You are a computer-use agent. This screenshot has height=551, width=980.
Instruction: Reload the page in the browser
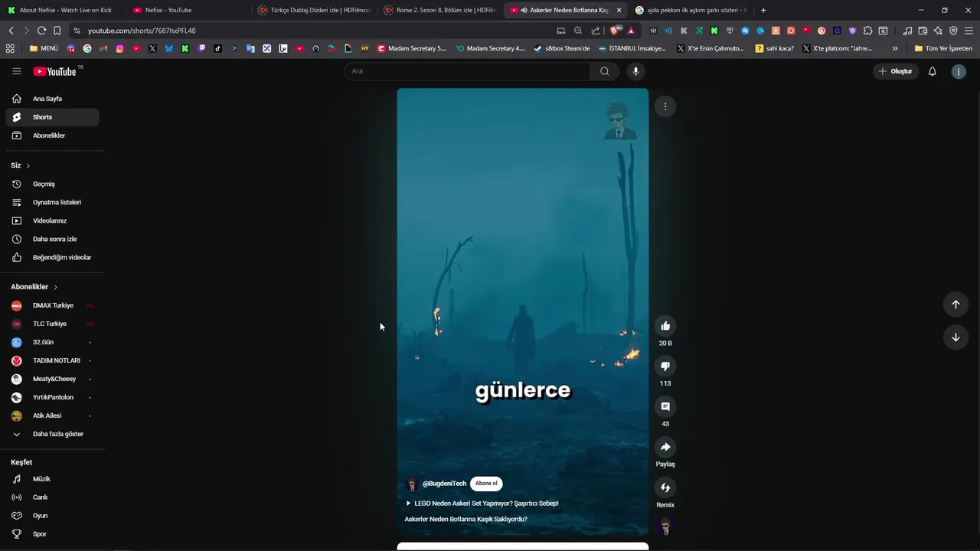41,31
